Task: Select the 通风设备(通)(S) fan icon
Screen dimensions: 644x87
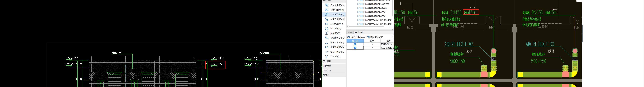Action: coord(327,5)
